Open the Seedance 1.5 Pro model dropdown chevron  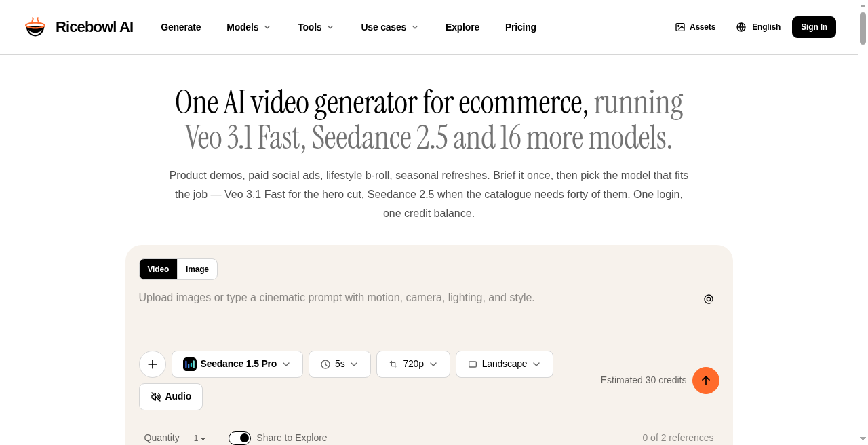pyautogui.click(x=286, y=364)
